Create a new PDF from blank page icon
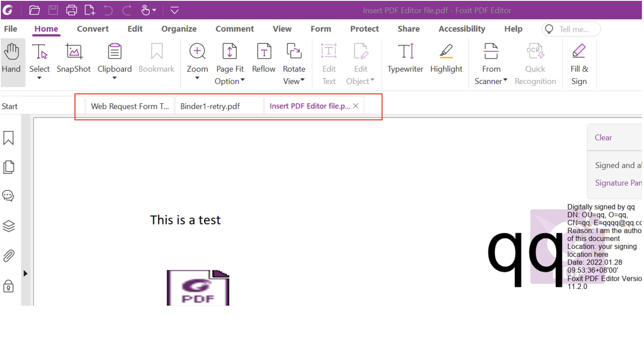Viewport: 644px width, 339px height. click(90, 10)
